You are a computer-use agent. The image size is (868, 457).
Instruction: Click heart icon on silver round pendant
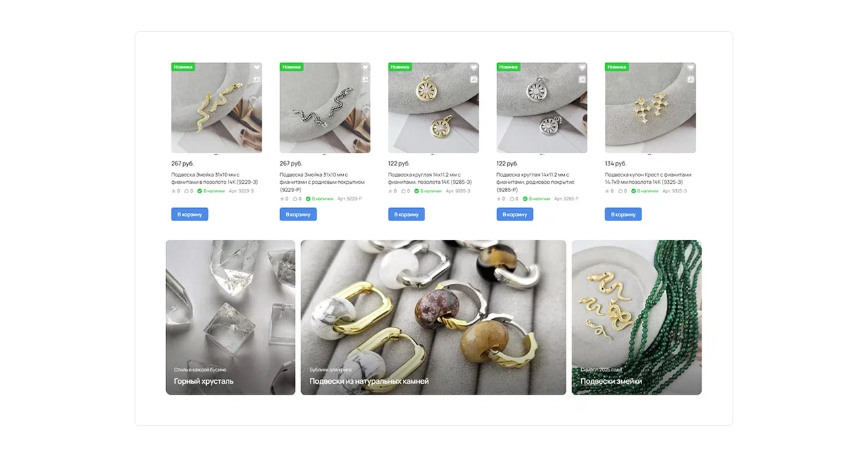point(583,68)
